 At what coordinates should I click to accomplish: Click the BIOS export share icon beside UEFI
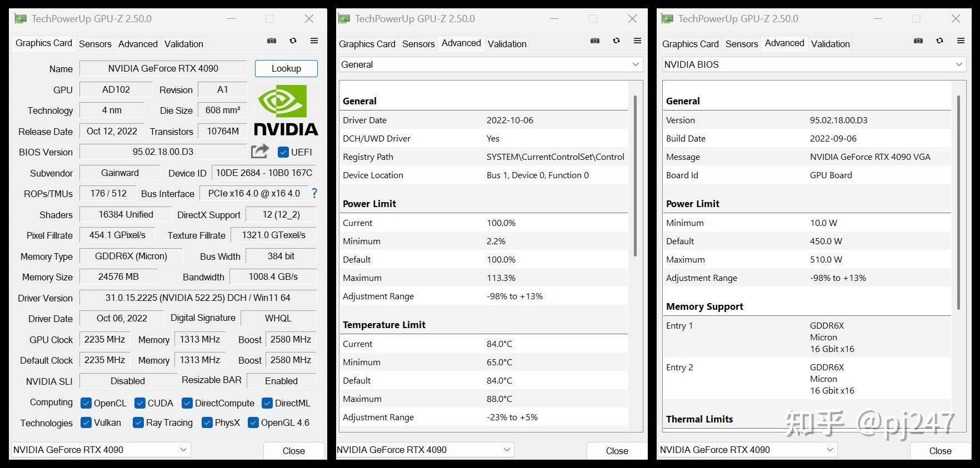(x=260, y=151)
